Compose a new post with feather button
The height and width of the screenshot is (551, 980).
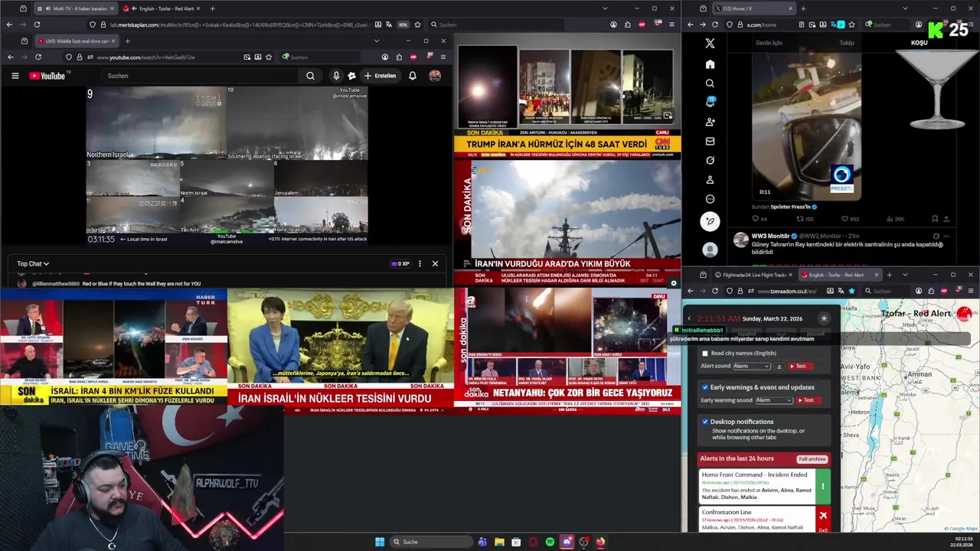click(x=710, y=221)
